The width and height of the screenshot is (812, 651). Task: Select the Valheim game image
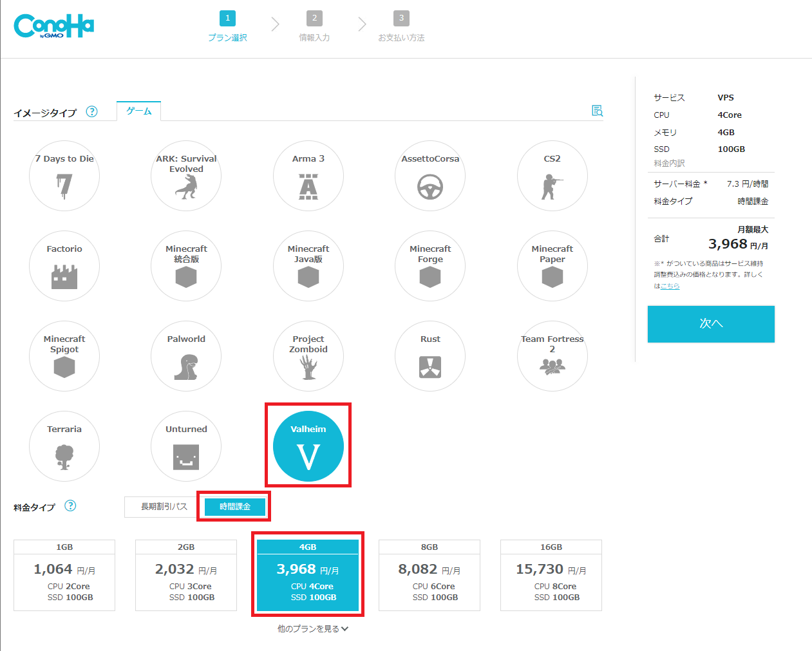click(x=308, y=446)
